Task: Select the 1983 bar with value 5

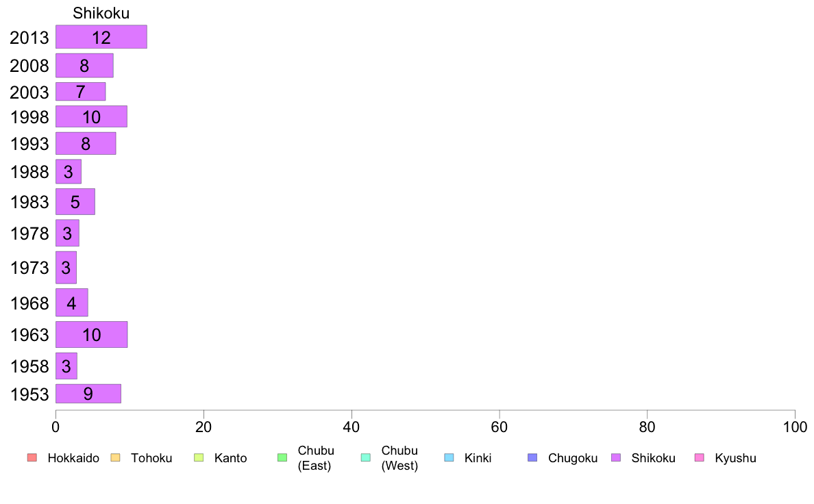Action: (75, 201)
